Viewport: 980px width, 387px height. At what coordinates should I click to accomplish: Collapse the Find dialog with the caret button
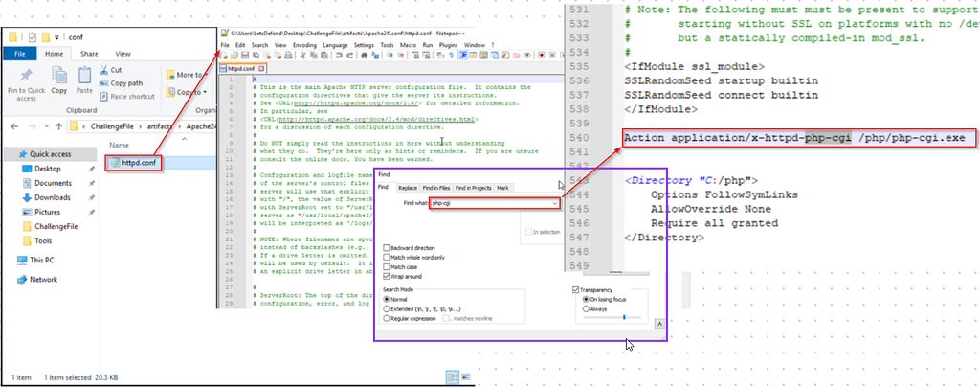pyautogui.click(x=658, y=324)
